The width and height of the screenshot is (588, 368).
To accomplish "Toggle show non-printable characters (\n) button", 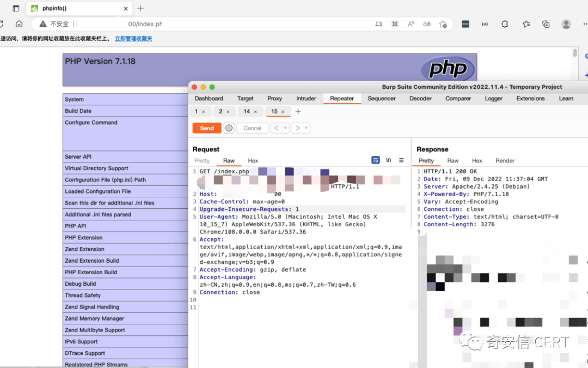I will [x=389, y=160].
